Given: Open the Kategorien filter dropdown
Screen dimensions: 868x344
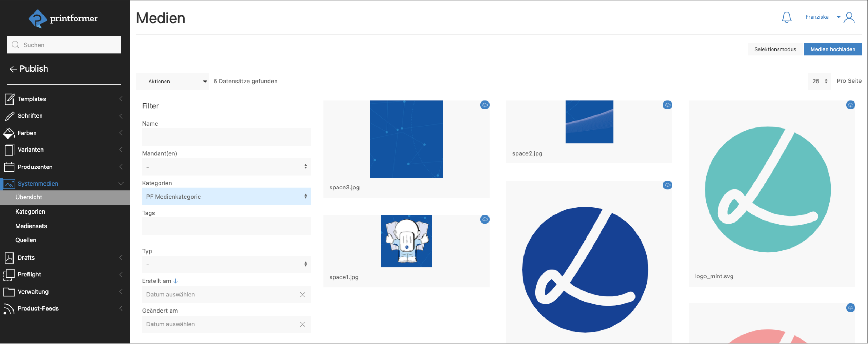Looking at the screenshot, I should (226, 197).
